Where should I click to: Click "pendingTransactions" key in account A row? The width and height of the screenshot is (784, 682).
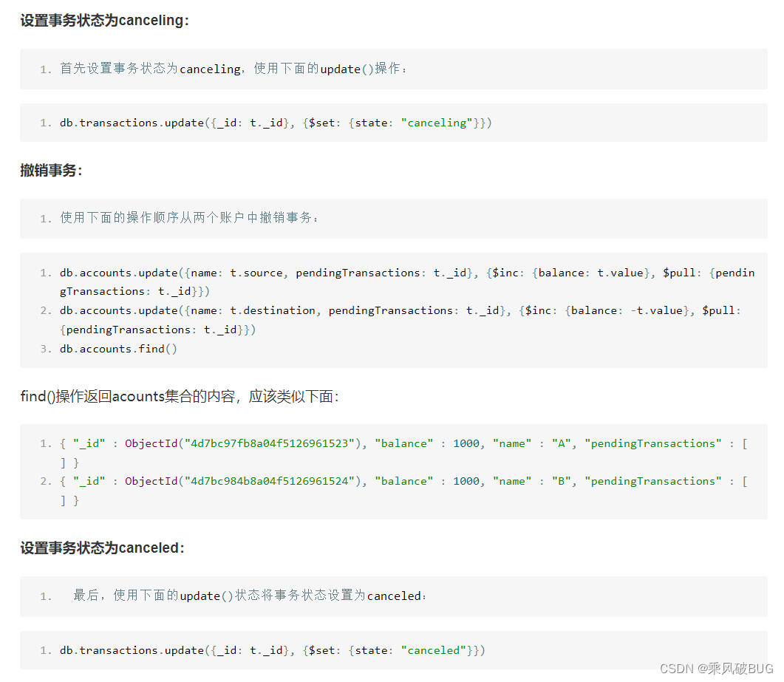653,443
